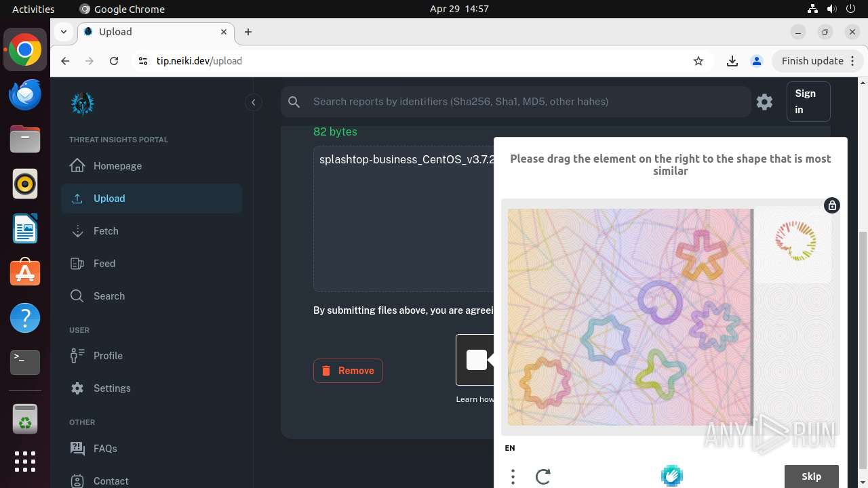Launch Terminal from the dock

tap(25, 363)
